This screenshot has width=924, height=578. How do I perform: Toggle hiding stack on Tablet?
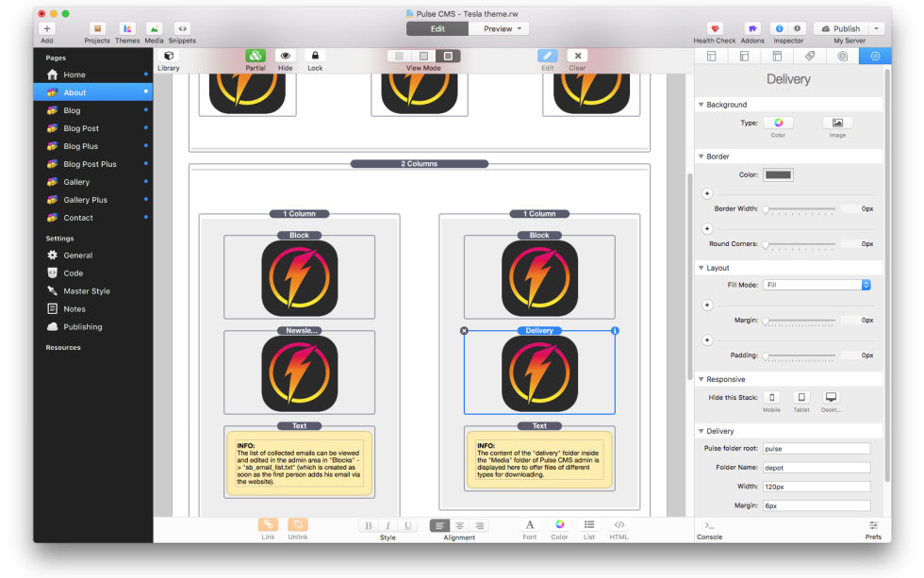click(x=801, y=397)
